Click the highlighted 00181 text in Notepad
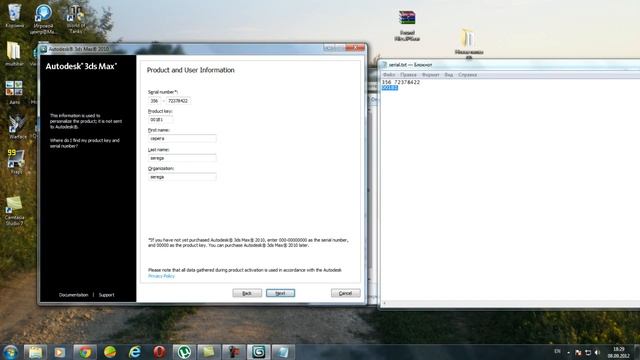Viewport: 640px width, 360px height. click(x=390, y=87)
